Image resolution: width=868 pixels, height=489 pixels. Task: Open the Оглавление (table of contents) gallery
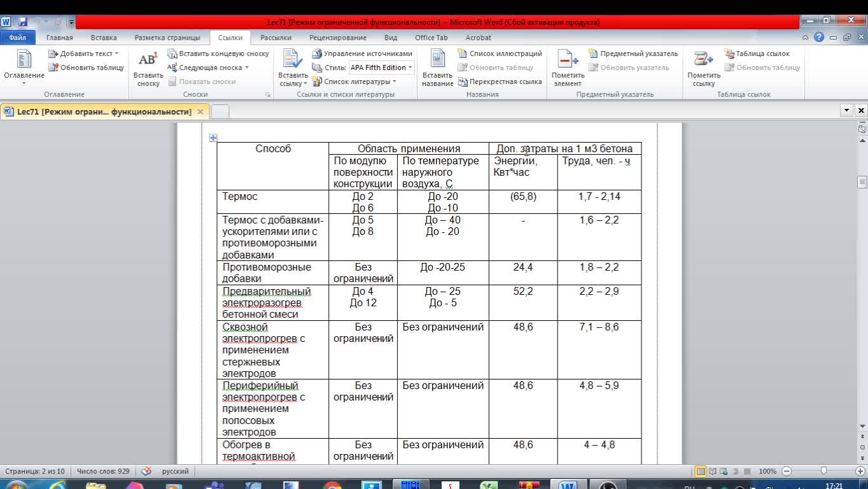pos(24,67)
